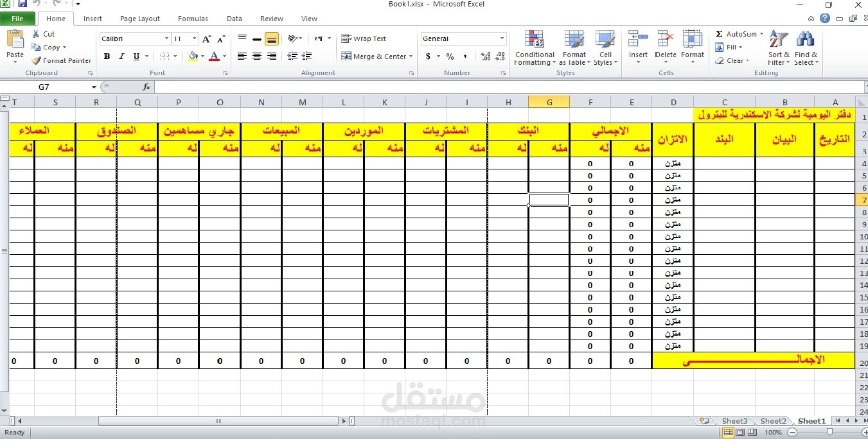Adjust the zoom slider in status bar
The image size is (868, 439).
click(830, 432)
